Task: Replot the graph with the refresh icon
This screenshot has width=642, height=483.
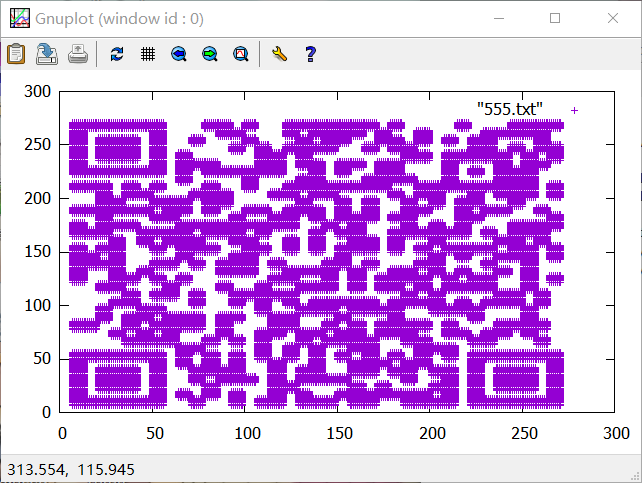Action: (x=117, y=54)
